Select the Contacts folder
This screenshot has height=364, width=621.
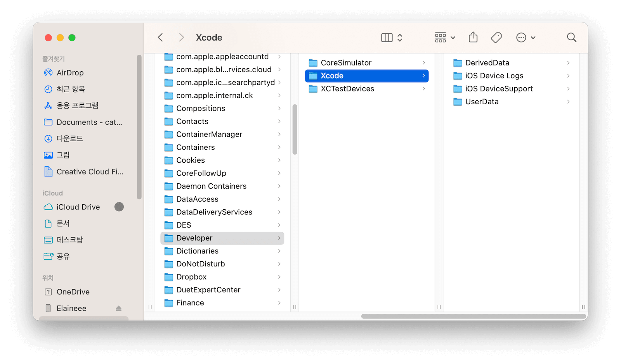point(222,121)
